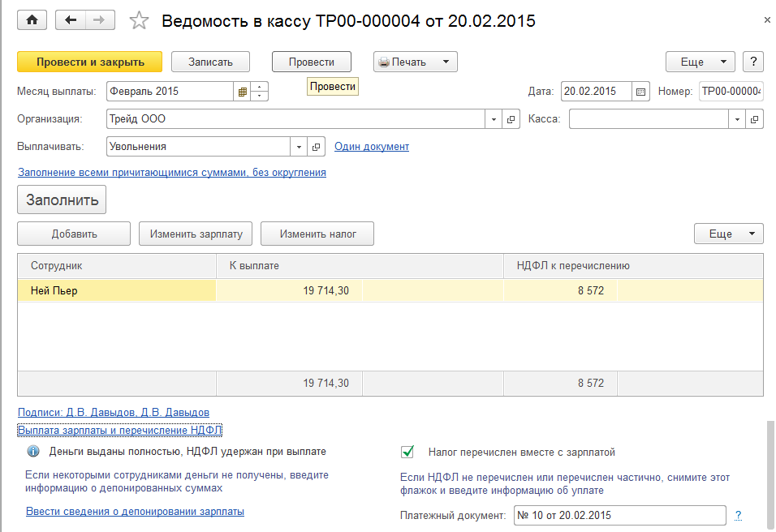Click the Платежный документ input field

(x=619, y=516)
